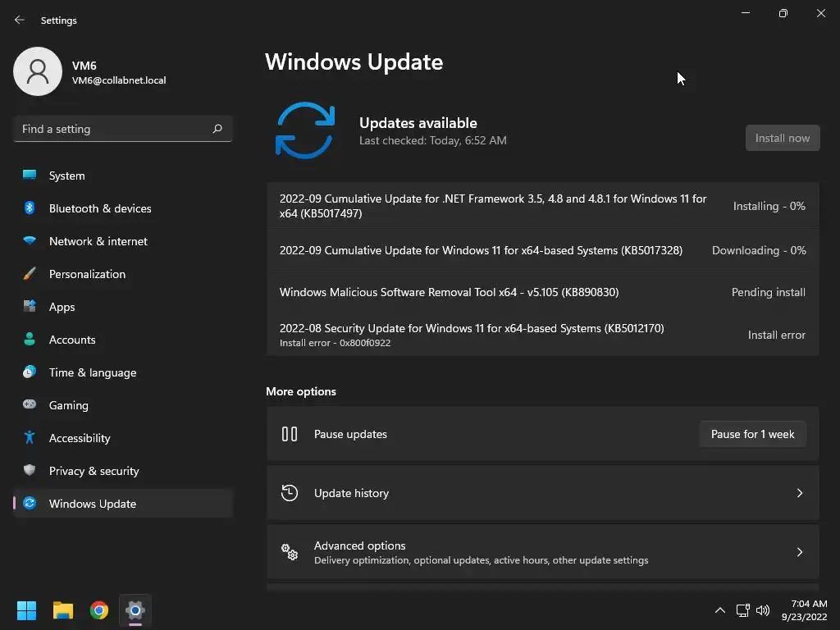The height and width of the screenshot is (630, 840).
Task: Click the Privacy & security shield icon
Action: point(30,470)
